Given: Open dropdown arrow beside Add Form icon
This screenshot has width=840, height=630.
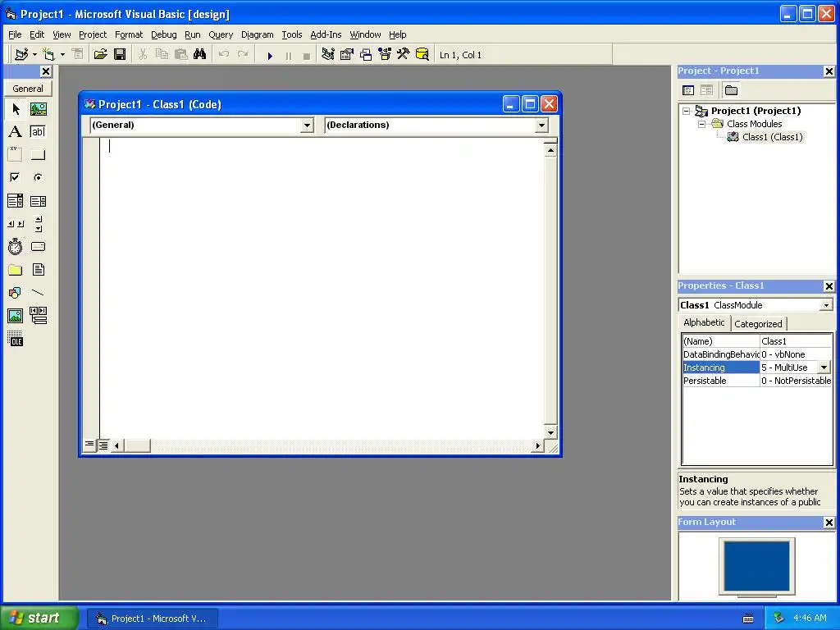Looking at the screenshot, I should click(62, 55).
